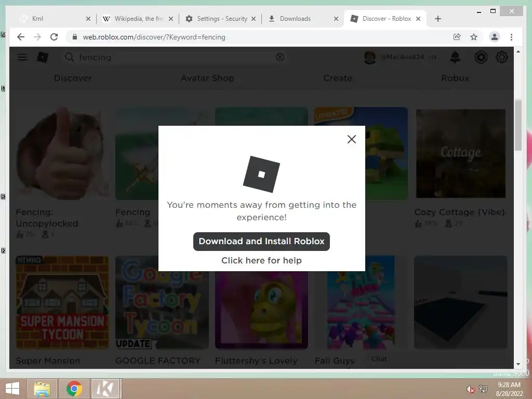Click the Roblox search magnifier icon
Image resolution: width=532 pixels, height=399 pixels.
pos(69,57)
